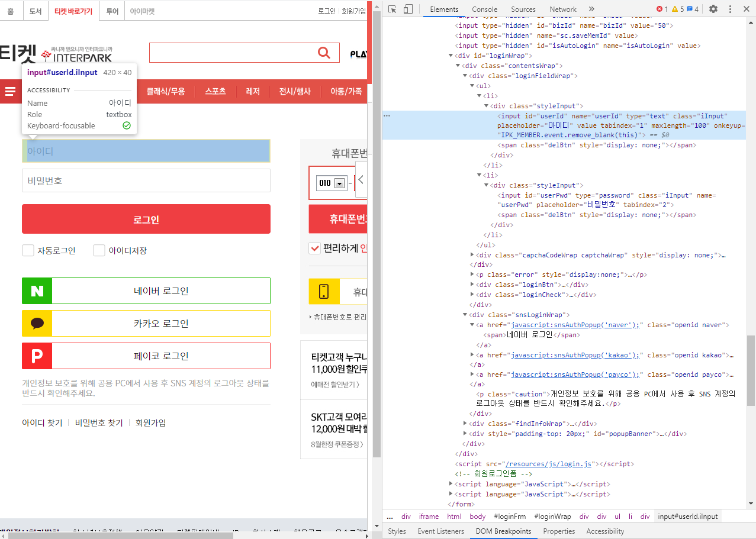756x539 pixels.
Task: Collapse the loginFieldWrap div node
Action: [465, 76]
